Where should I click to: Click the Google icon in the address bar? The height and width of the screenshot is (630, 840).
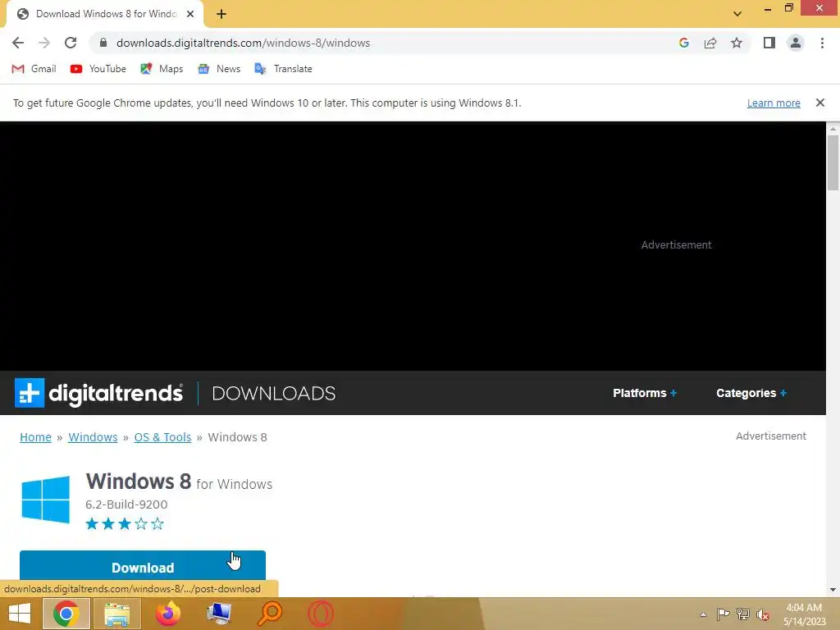pyautogui.click(x=684, y=43)
